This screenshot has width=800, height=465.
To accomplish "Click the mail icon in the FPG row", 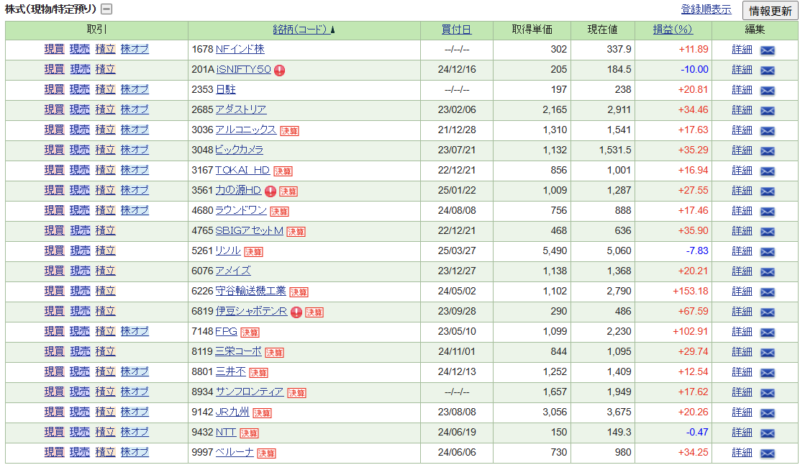I will click(x=767, y=332).
